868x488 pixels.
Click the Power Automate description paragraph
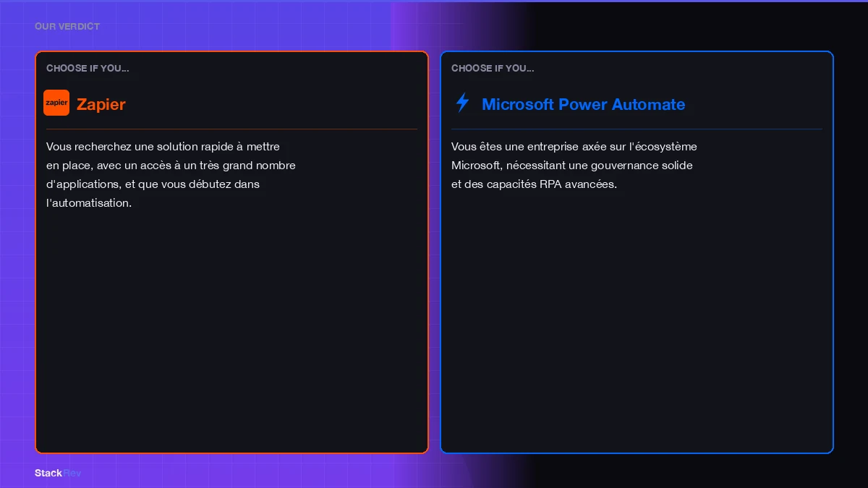click(x=574, y=165)
